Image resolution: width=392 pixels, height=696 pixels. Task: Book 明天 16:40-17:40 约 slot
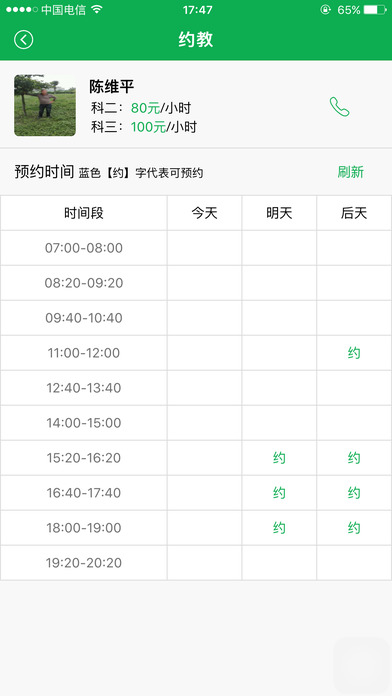(279, 493)
